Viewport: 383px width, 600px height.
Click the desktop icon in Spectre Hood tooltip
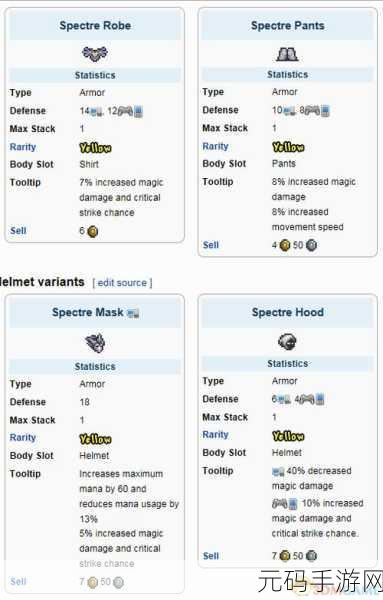[x=278, y=471]
